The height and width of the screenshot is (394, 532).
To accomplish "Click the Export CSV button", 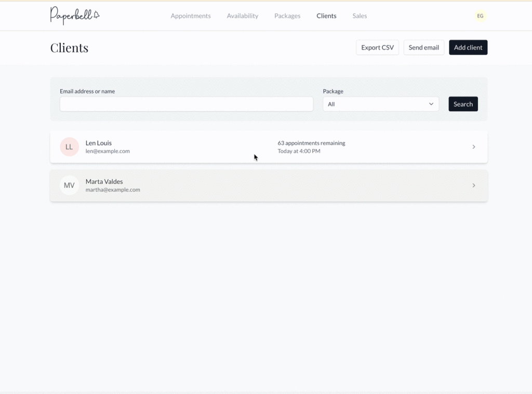I will coord(377,47).
